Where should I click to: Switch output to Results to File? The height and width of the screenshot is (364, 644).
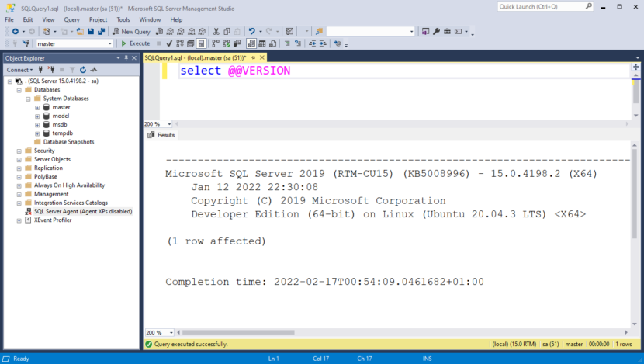pyautogui.click(x=272, y=43)
